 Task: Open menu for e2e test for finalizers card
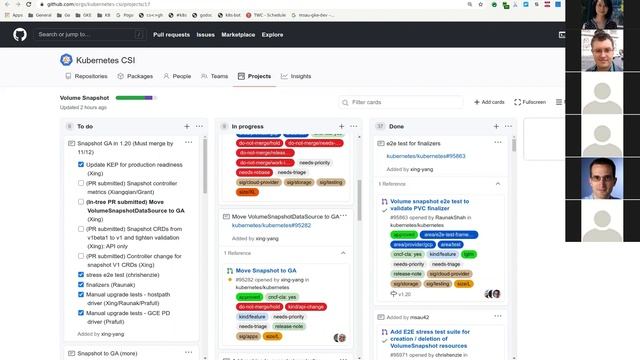point(498,142)
